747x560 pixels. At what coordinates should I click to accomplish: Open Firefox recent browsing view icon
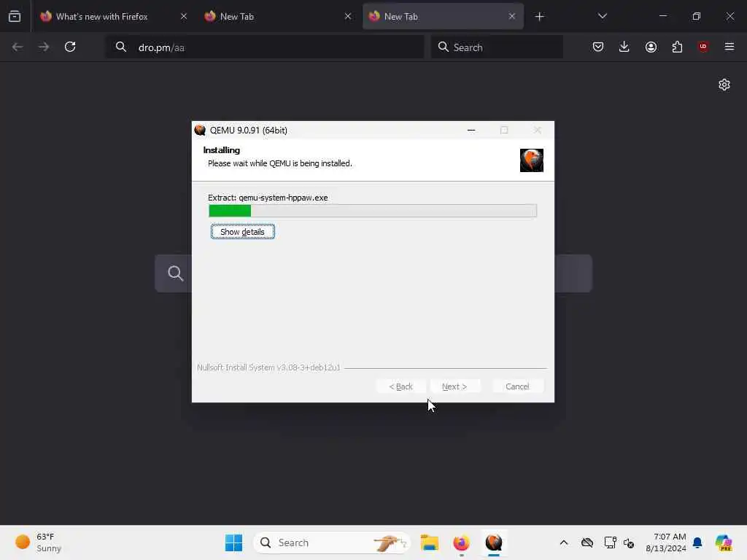point(15,17)
